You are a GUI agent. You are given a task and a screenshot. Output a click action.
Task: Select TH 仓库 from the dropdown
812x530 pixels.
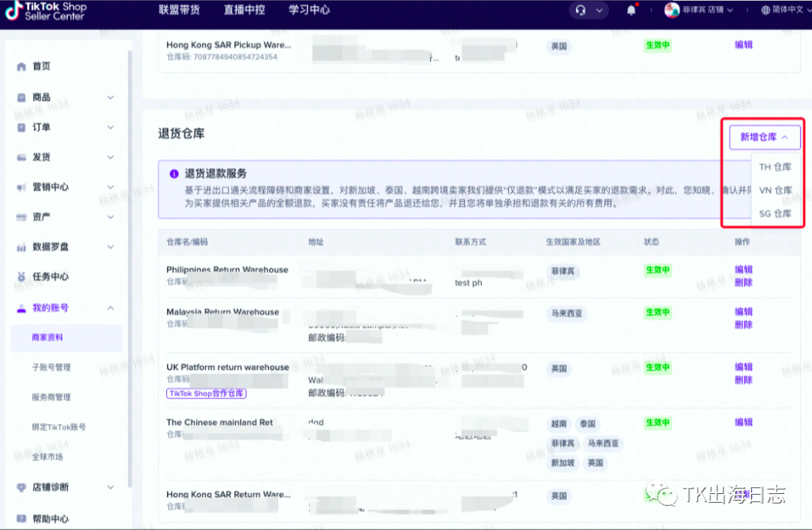click(x=774, y=167)
